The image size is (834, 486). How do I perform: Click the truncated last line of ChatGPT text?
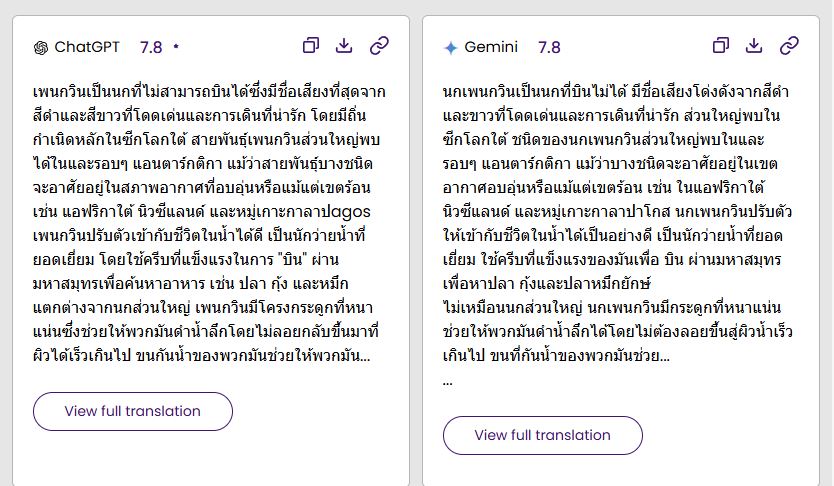(x=200, y=355)
